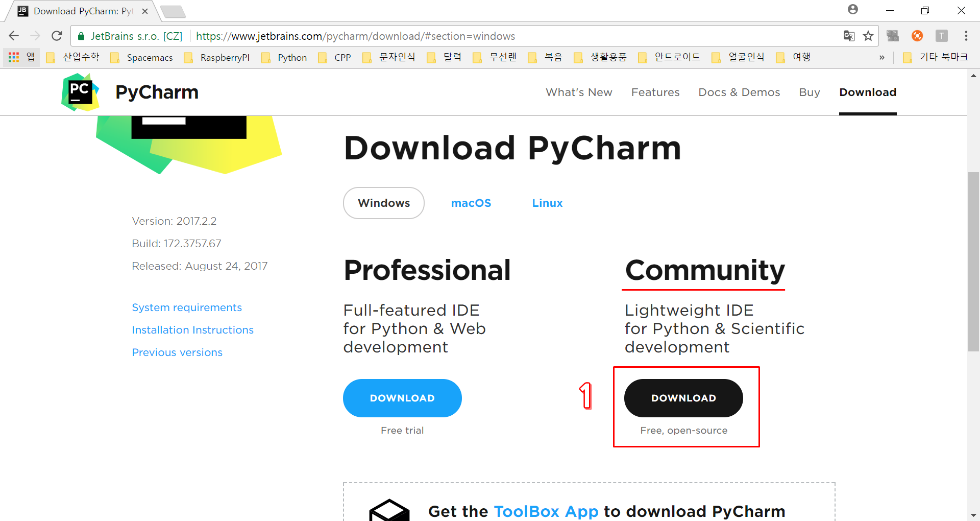Click the PyCharm logo icon
This screenshot has width=980, height=521.
80,92
